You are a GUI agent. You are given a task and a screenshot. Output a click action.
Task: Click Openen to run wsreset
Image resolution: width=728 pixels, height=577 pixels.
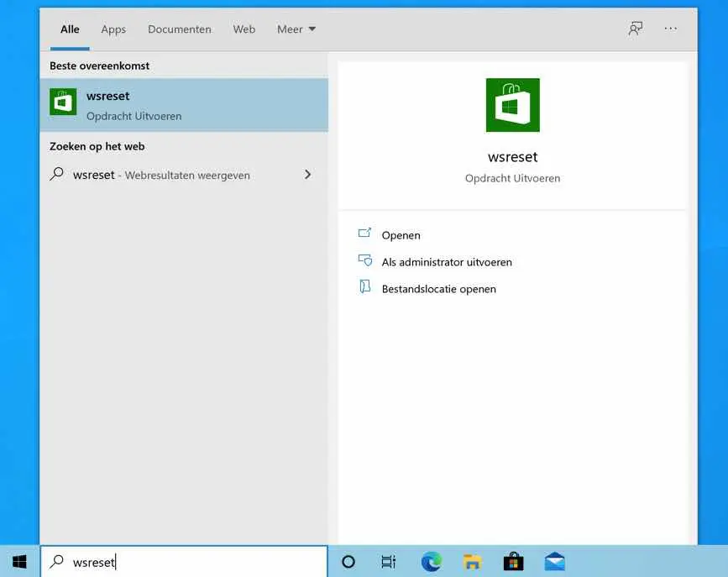[401, 235]
